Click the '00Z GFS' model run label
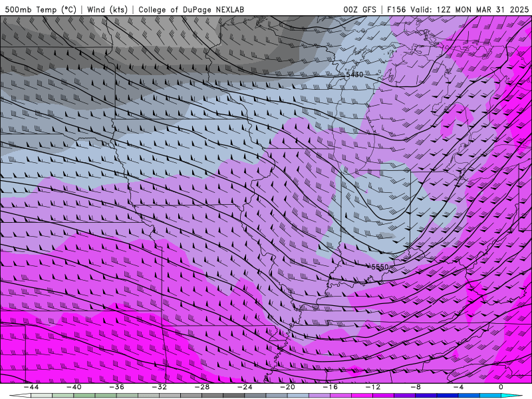Image resolution: width=532 pixels, height=399 pixels. 360,9
